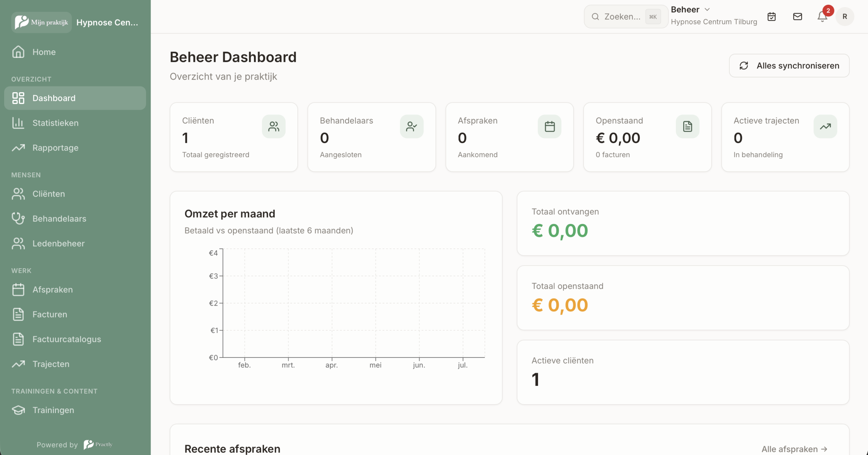
Task: Click the Totaal openstaand card
Action: click(x=683, y=298)
